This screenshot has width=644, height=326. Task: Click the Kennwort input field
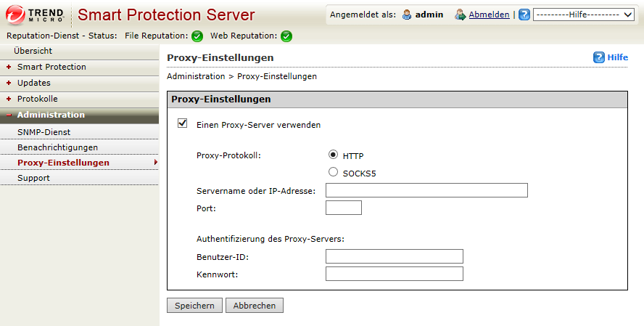click(x=394, y=274)
